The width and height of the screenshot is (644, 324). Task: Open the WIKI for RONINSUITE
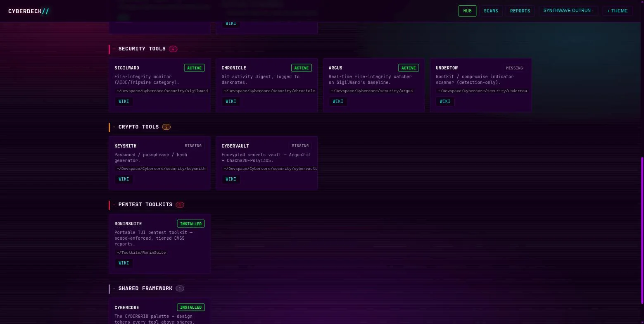(x=124, y=263)
